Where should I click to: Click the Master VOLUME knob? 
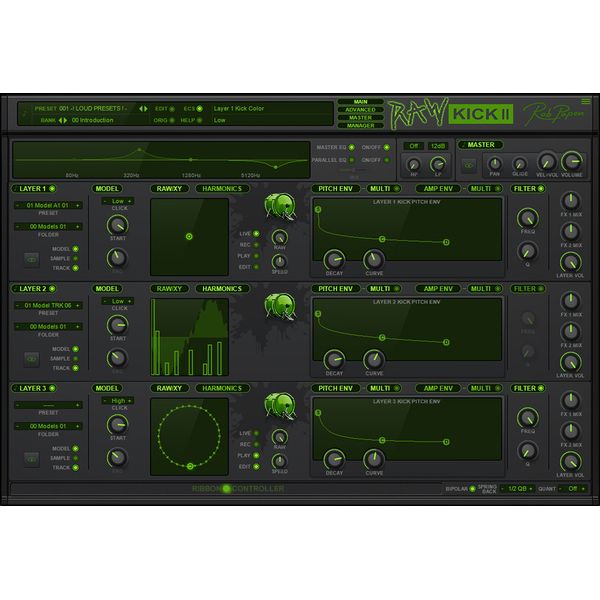(572, 161)
